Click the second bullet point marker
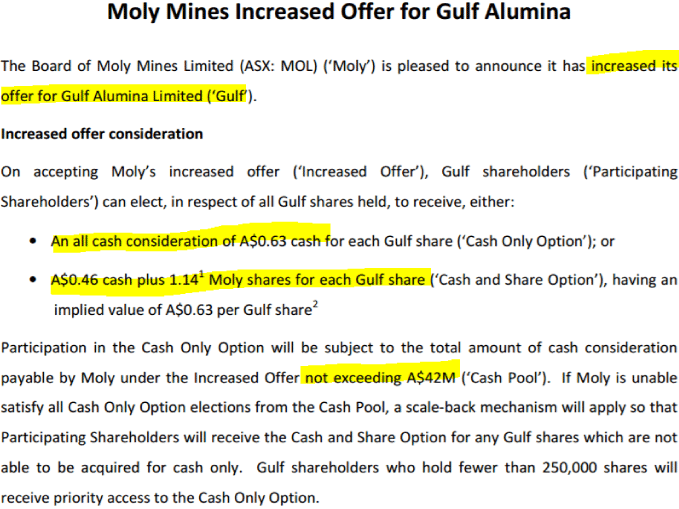Screen dimensions: 679x509 [x=34, y=279]
